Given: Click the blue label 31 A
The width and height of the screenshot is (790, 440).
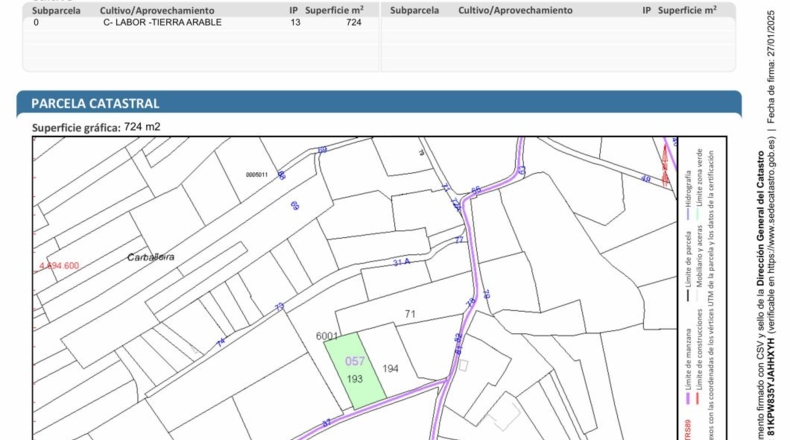Looking at the screenshot, I should point(402,262).
